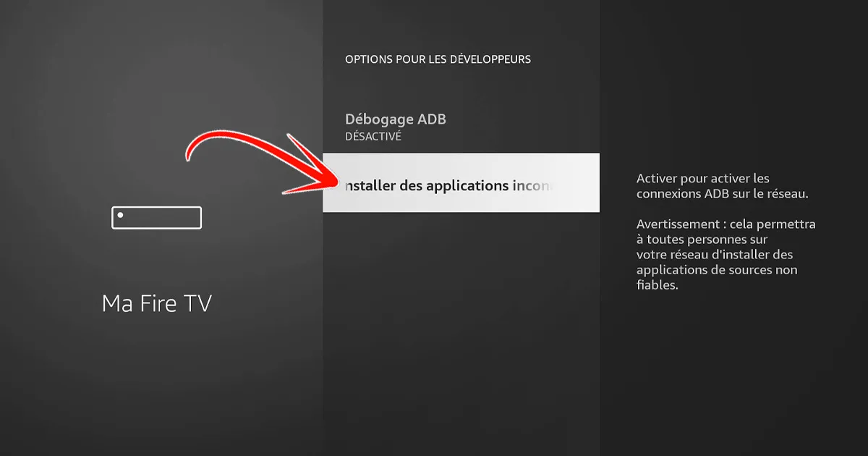Click the Options pour les développeurs header
The image size is (868, 456).
[x=438, y=59]
